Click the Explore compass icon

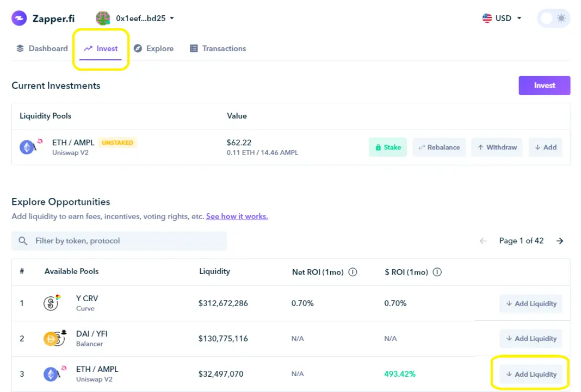(138, 48)
